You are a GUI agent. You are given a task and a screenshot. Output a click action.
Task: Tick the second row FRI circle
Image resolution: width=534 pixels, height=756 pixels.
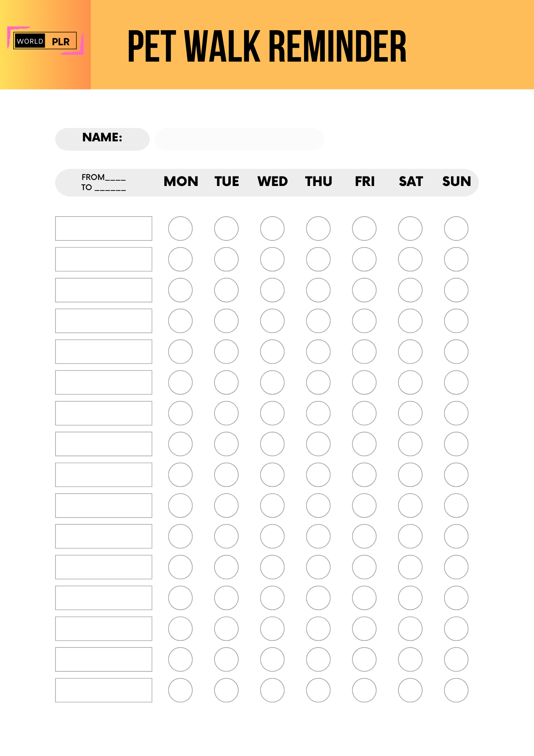click(364, 259)
